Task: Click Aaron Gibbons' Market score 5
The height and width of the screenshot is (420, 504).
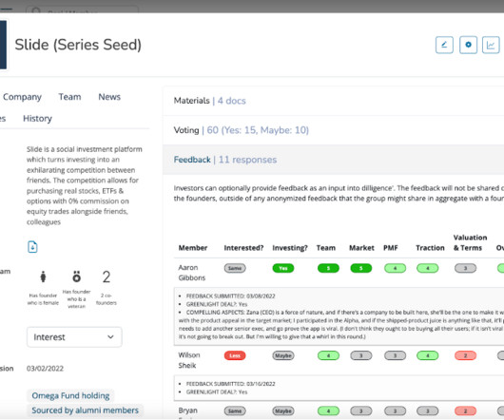Action: pos(361,268)
